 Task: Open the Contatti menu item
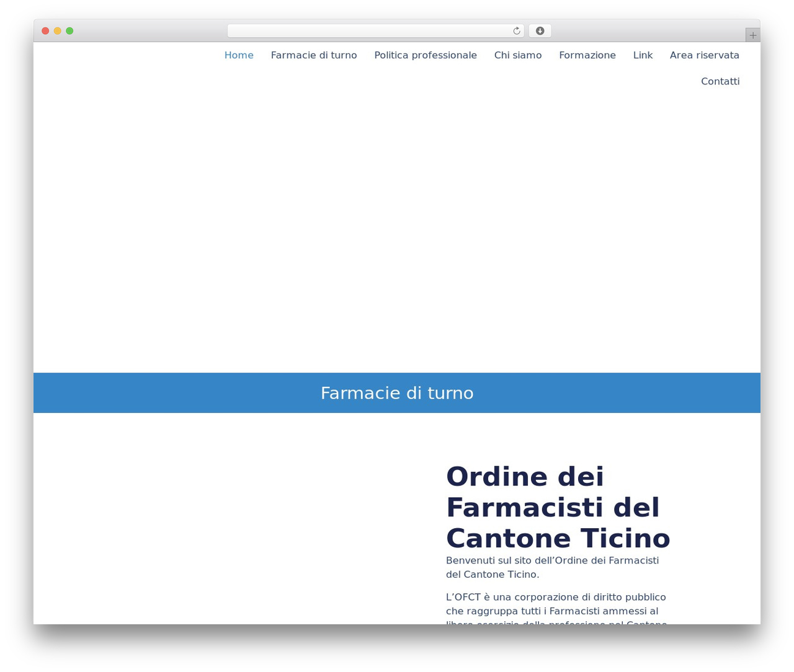click(x=720, y=81)
